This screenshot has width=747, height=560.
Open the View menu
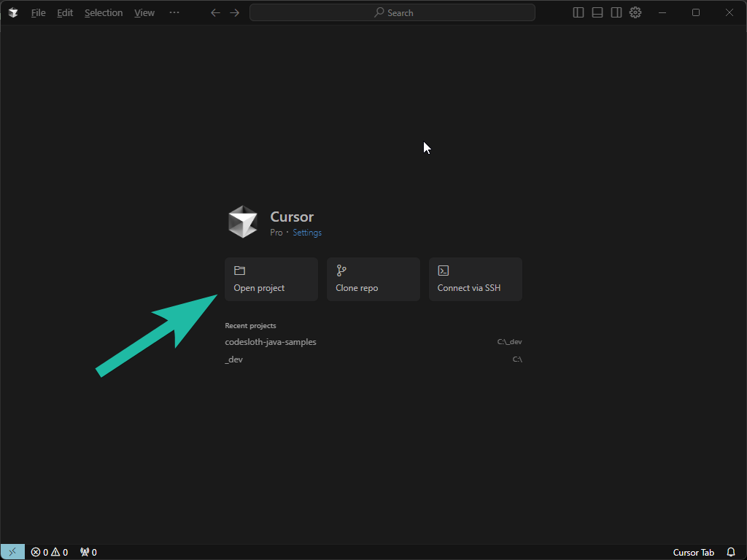[x=144, y=13]
